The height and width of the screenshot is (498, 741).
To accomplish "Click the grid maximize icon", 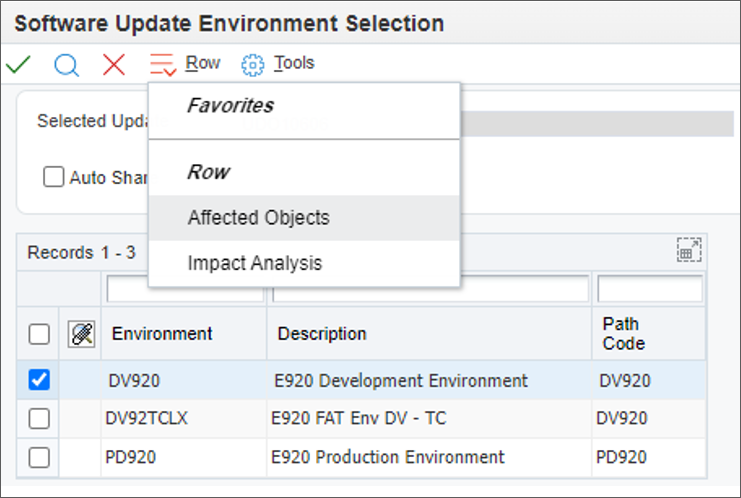I will click(688, 250).
